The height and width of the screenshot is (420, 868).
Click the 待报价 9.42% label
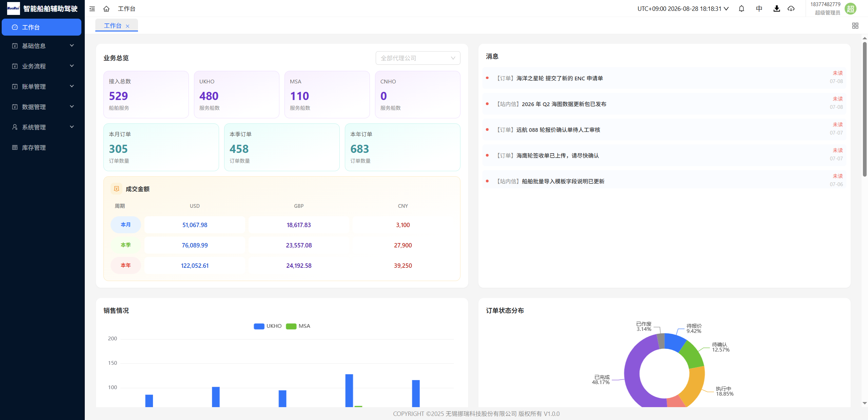point(694,328)
